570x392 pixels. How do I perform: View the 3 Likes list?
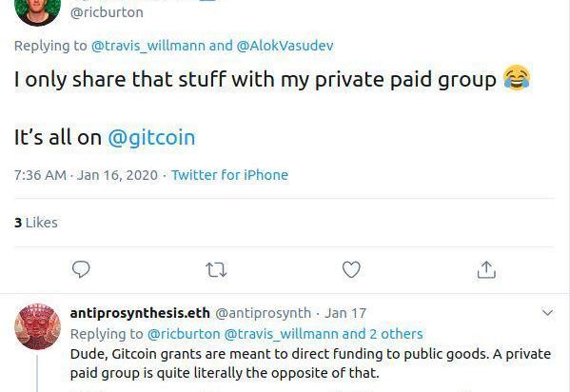36,223
